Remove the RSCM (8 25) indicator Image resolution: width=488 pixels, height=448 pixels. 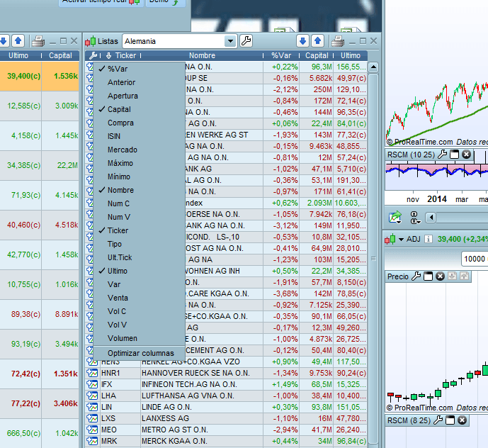[x=463, y=420]
